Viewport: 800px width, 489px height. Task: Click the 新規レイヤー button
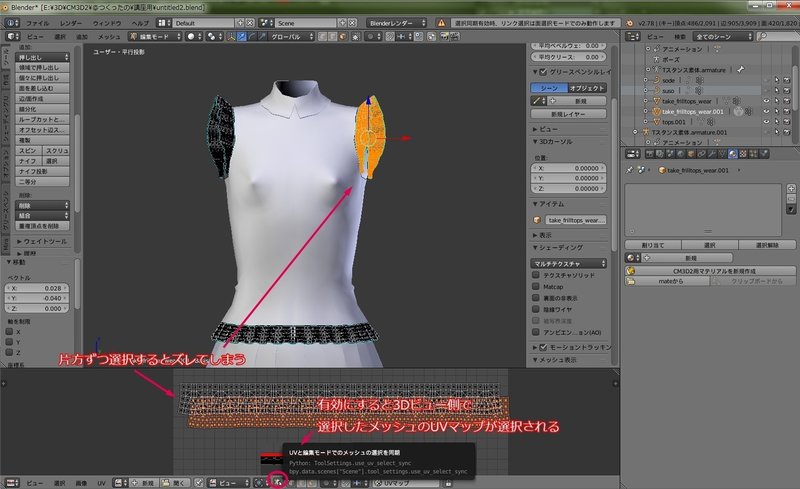568,114
